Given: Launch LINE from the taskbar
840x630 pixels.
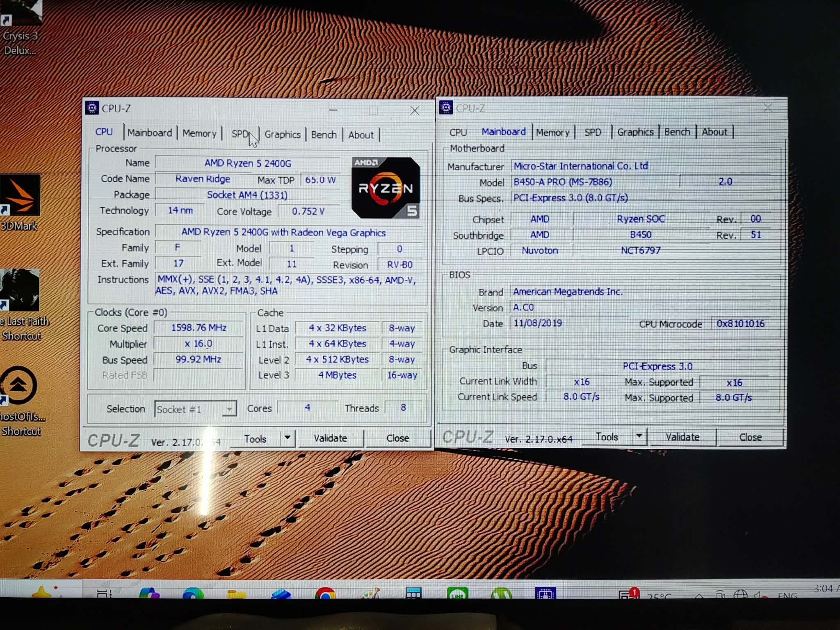Looking at the screenshot, I should [x=457, y=593].
